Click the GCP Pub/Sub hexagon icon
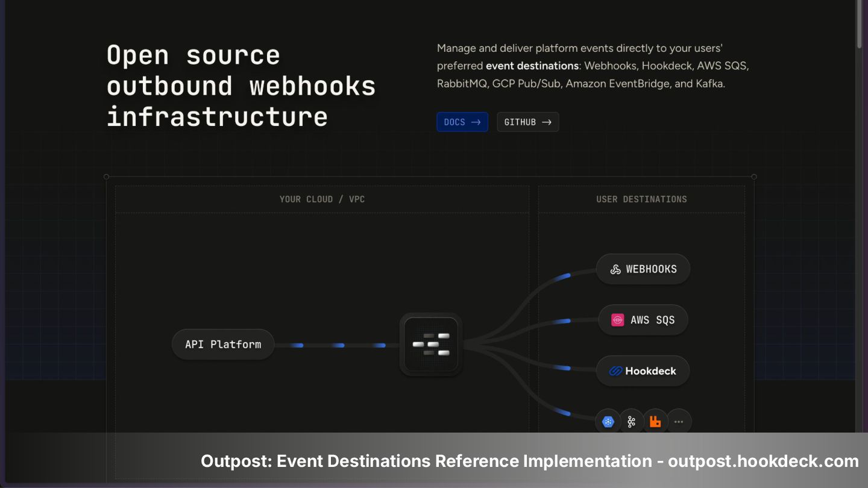The height and width of the screenshot is (488, 868). click(608, 422)
